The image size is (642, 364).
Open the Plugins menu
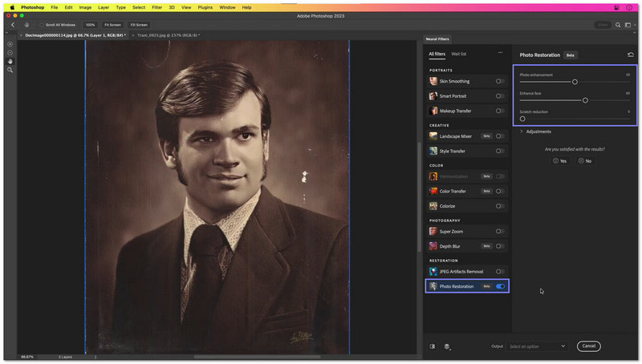coord(205,7)
